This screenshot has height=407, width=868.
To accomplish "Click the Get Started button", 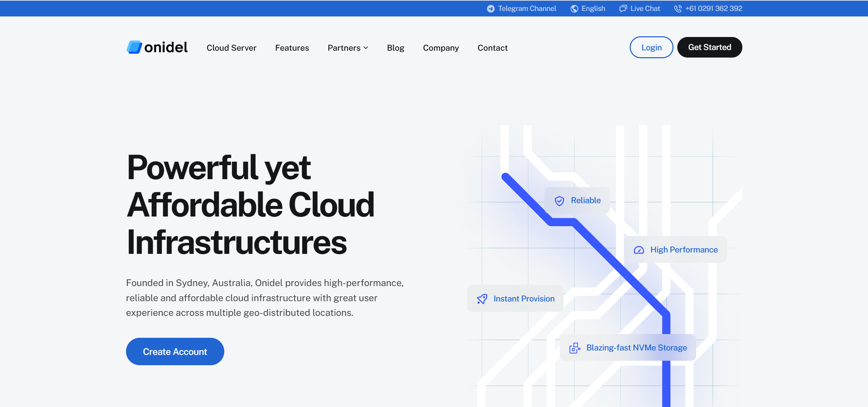I will click(x=710, y=47).
